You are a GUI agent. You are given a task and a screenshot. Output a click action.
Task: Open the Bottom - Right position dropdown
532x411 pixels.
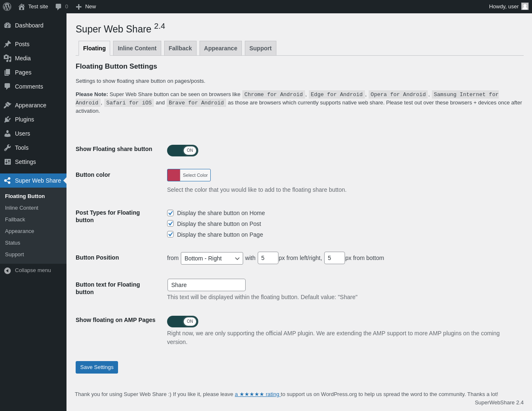click(212, 258)
